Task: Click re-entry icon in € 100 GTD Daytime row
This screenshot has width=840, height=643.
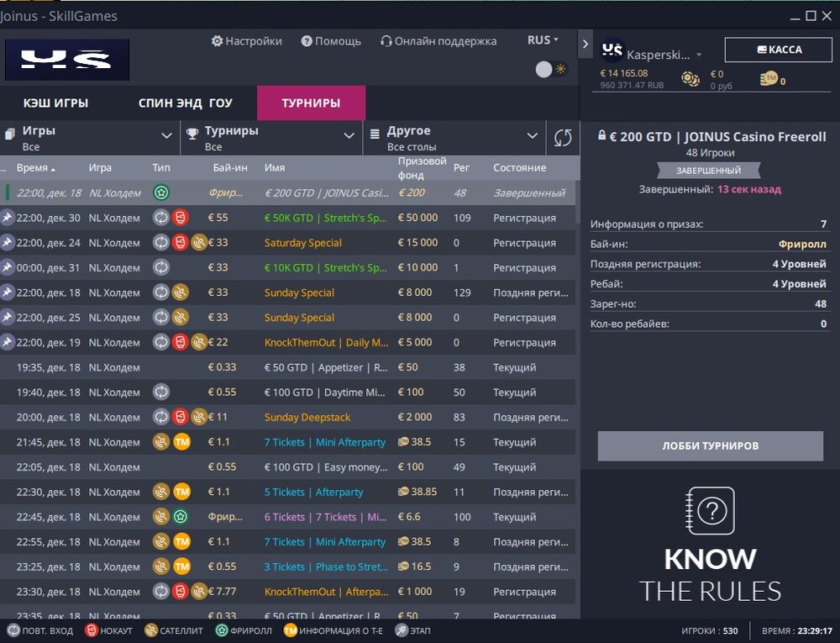Action: [161, 393]
